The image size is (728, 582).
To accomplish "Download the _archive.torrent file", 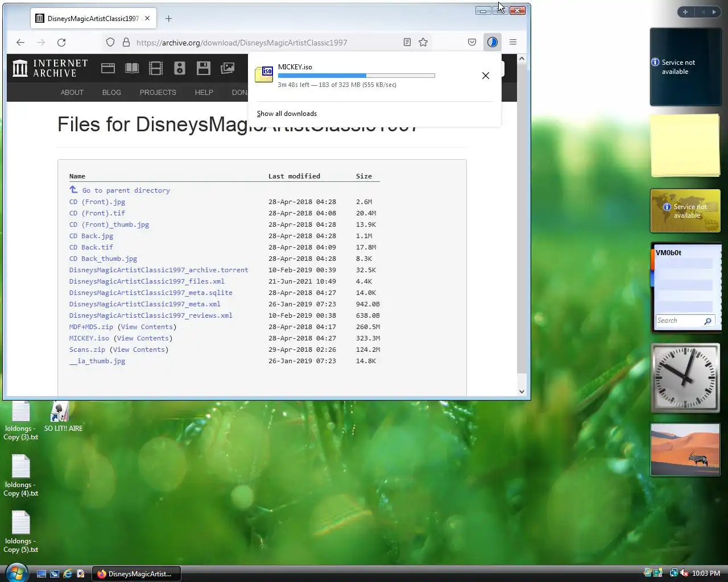I will tap(159, 270).
